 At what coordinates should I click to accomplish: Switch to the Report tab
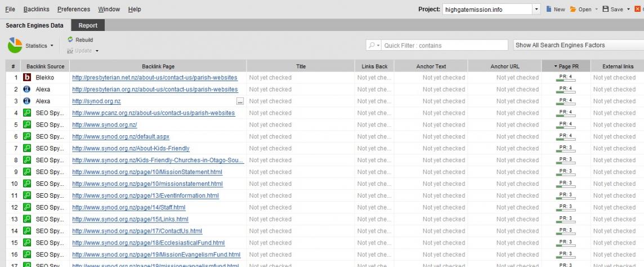pyautogui.click(x=88, y=25)
